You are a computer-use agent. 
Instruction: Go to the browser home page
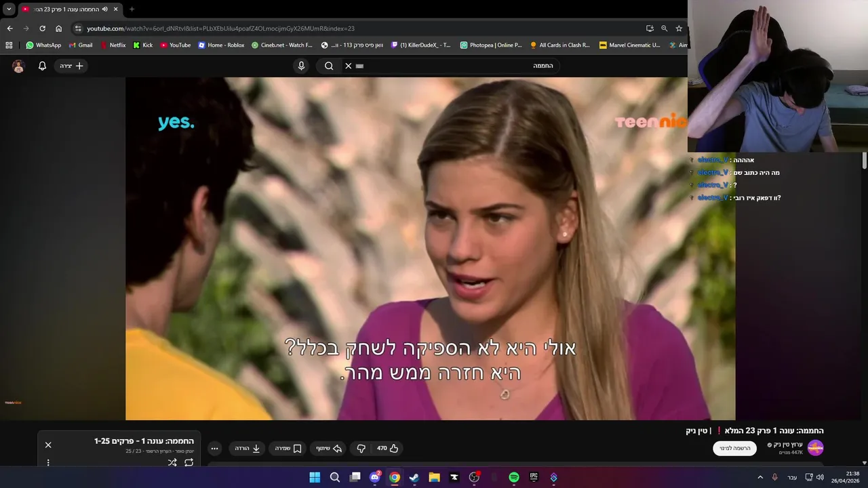pyautogui.click(x=58, y=28)
